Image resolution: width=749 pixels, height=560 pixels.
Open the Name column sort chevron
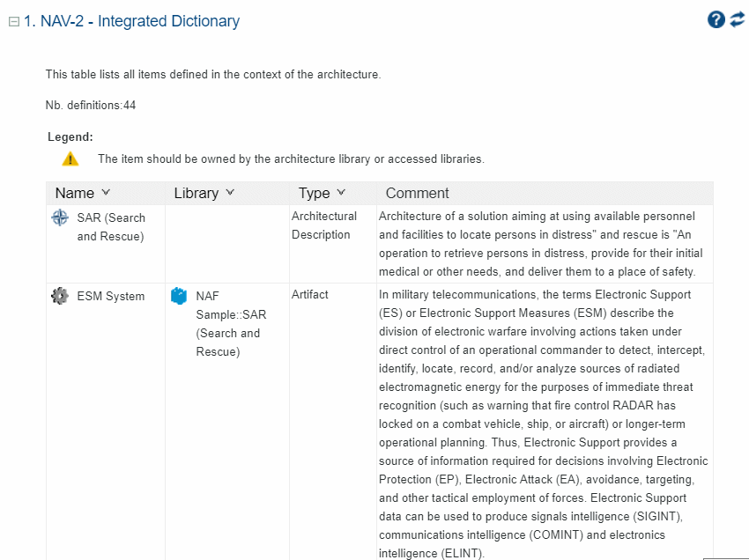(107, 193)
